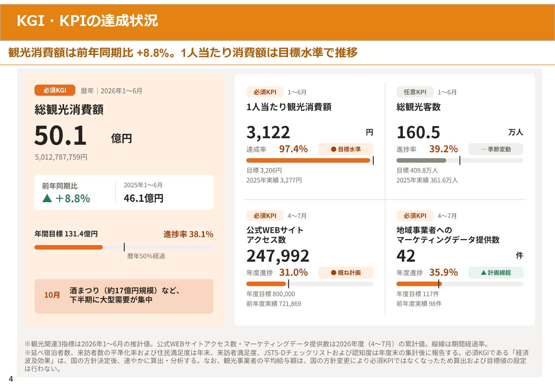Viewport: 555px width, 392px height.
Task: Click the 97.4% achievement rate
Action: [293, 149]
